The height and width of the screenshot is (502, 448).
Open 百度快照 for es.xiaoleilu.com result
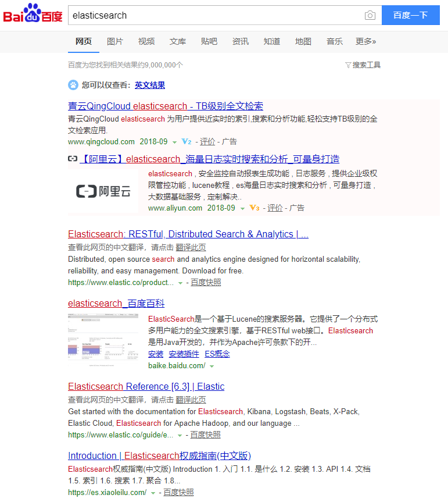[178, 492]
